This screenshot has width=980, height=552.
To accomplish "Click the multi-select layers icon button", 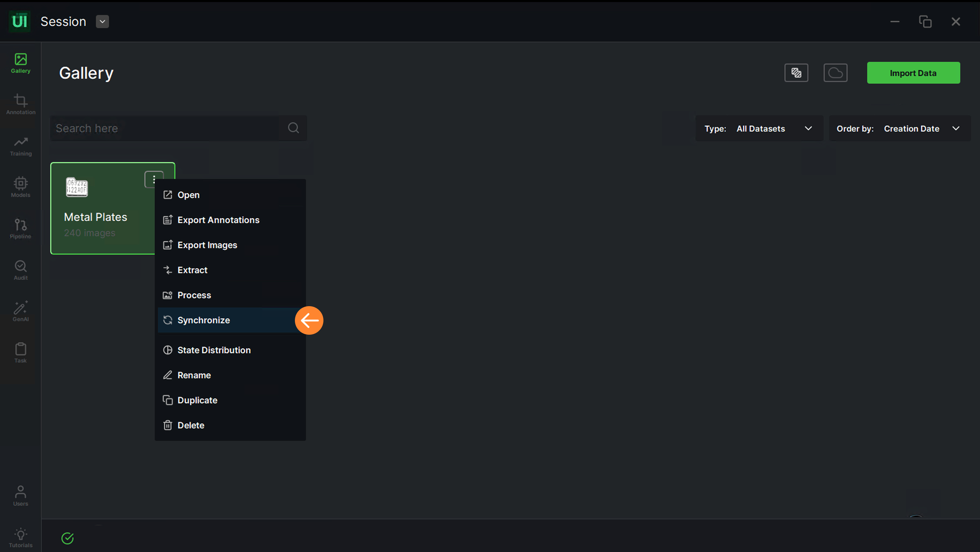I will [x=796, y=73].
